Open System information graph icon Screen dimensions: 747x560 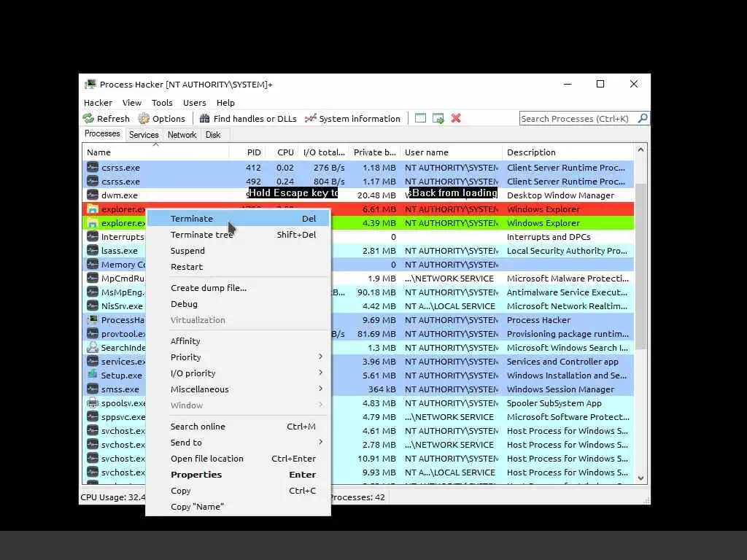(x=311, y=119)
